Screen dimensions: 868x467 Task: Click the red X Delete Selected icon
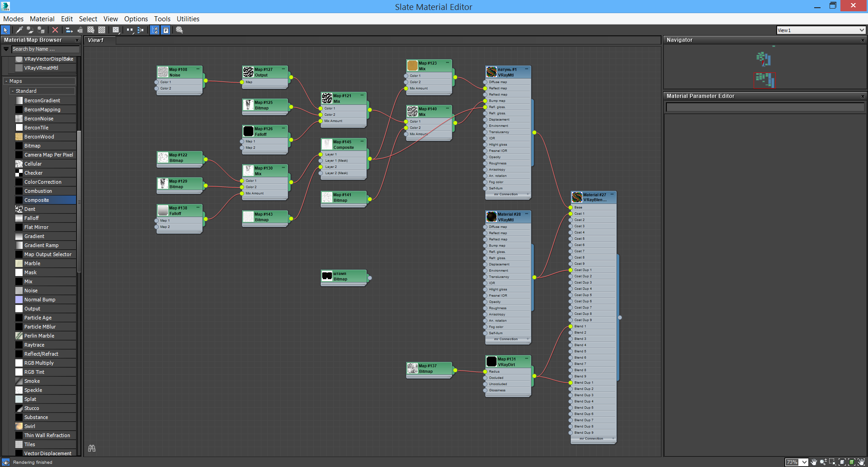[55, 30]
